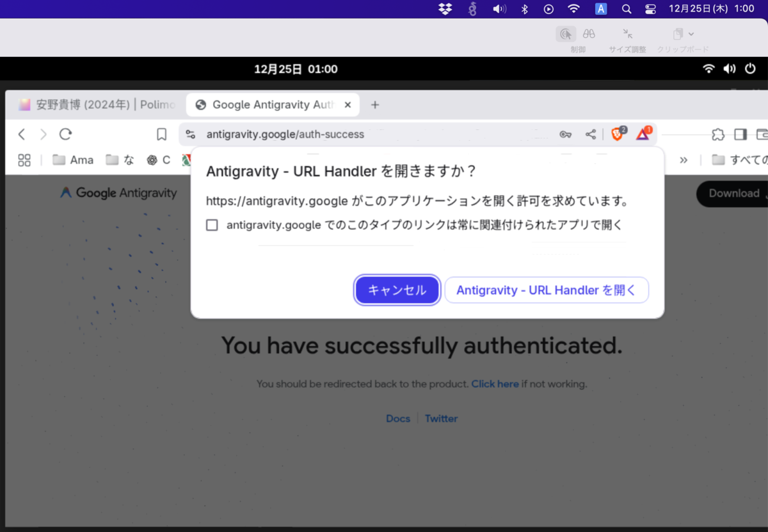Open the な bookmarks folder

pos(120,160)
